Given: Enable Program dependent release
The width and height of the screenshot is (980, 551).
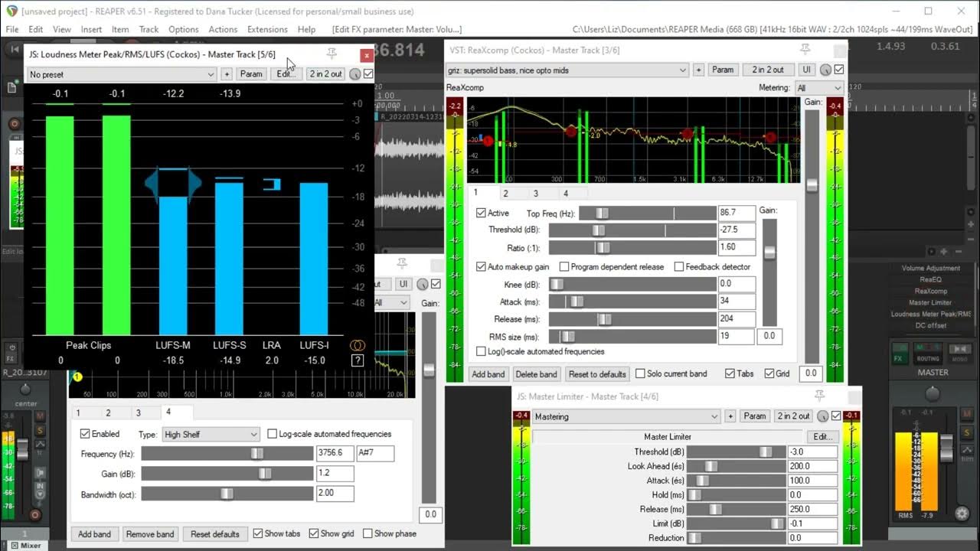Looking at the screenshot, I should tap(564, 267).
